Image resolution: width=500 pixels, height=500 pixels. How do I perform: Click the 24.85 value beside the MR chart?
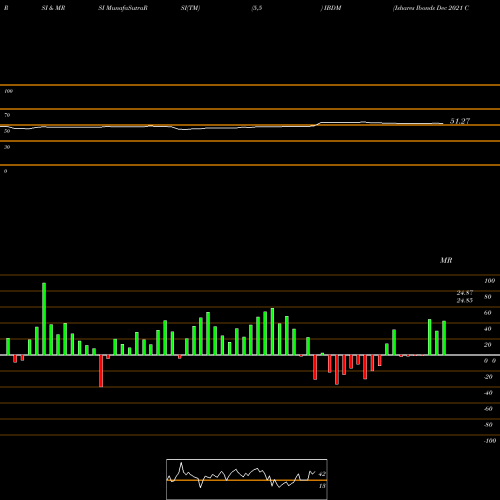465,300
